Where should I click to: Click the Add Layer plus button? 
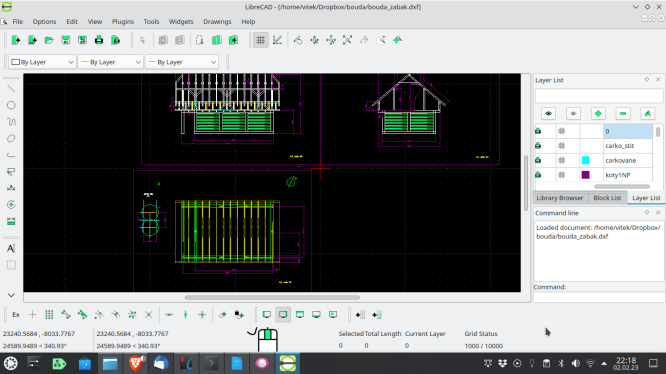coord(598,113)
